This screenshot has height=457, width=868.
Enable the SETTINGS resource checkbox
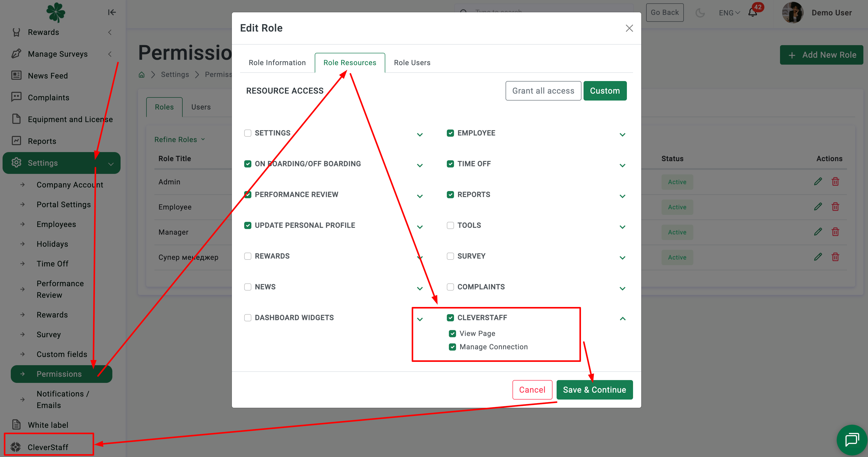248,133
